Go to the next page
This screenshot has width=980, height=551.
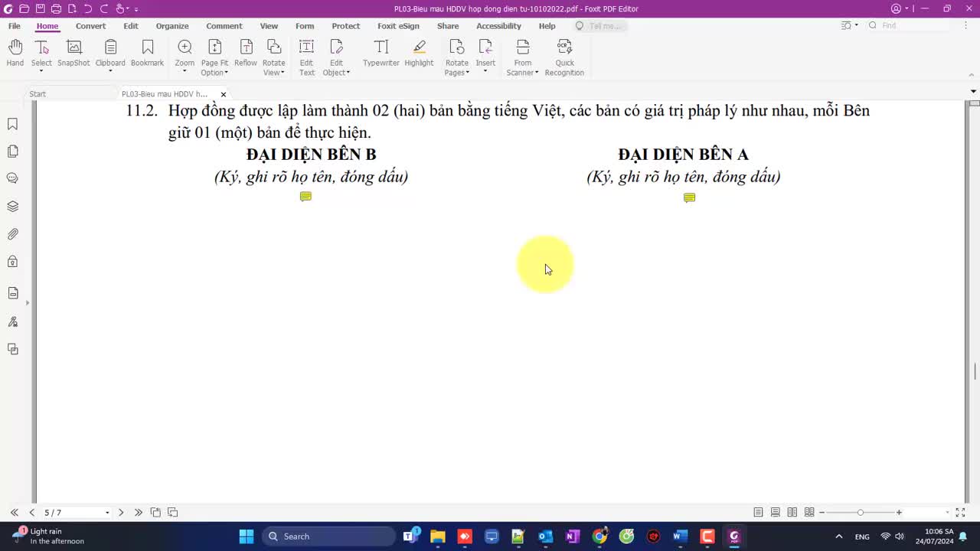[121, 512]
